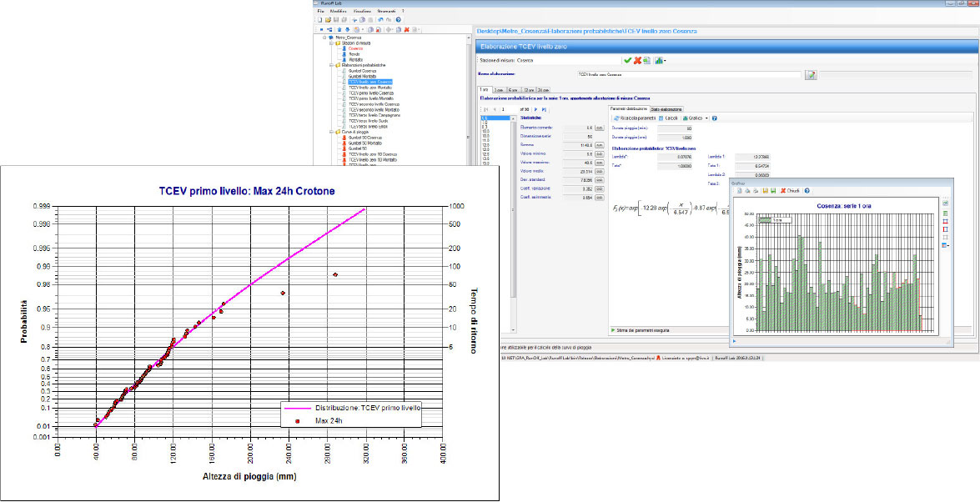Click the open folder icon in toolbar
This screenshot has width=980, height=502.
[328, 19]
